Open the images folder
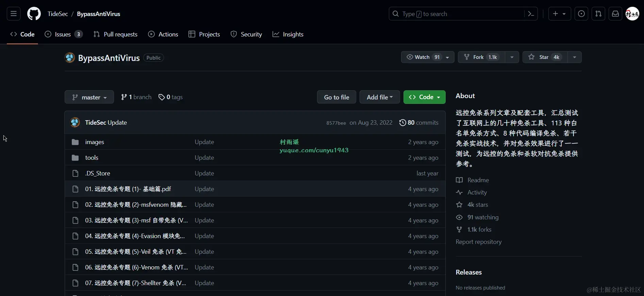This screenshot has height=296, width=644. (x=95, y=142)
